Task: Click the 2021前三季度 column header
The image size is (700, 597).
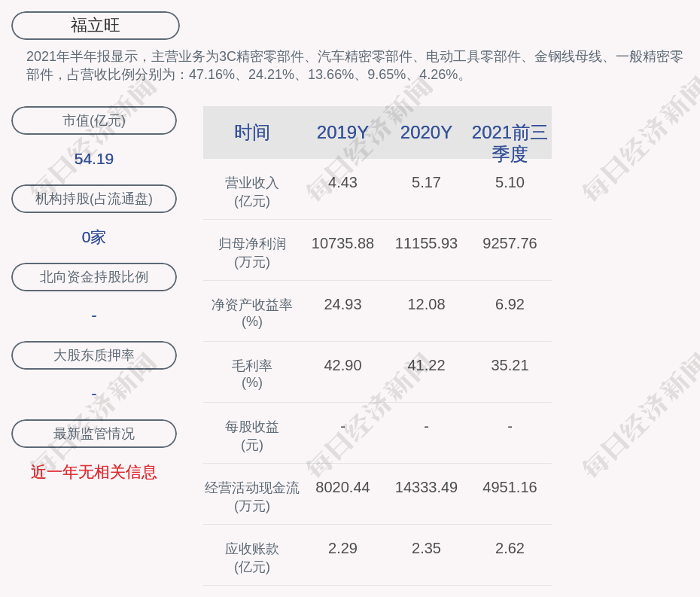Action: [510, 143]
